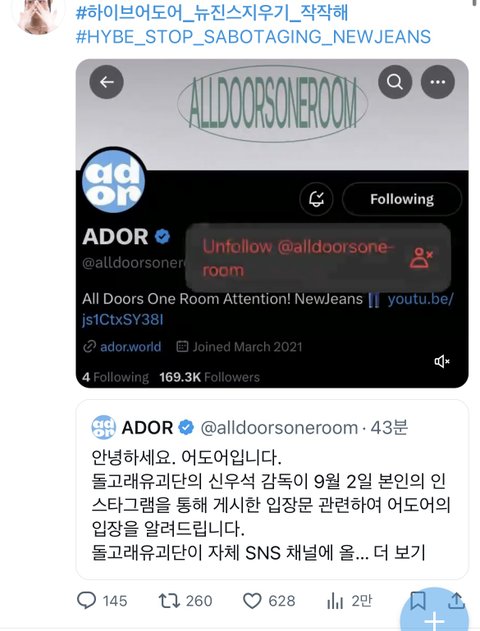Click the reply icon with 145 comments
The width and height of the screenshot is (480, 631).
[x=87, y=600]
